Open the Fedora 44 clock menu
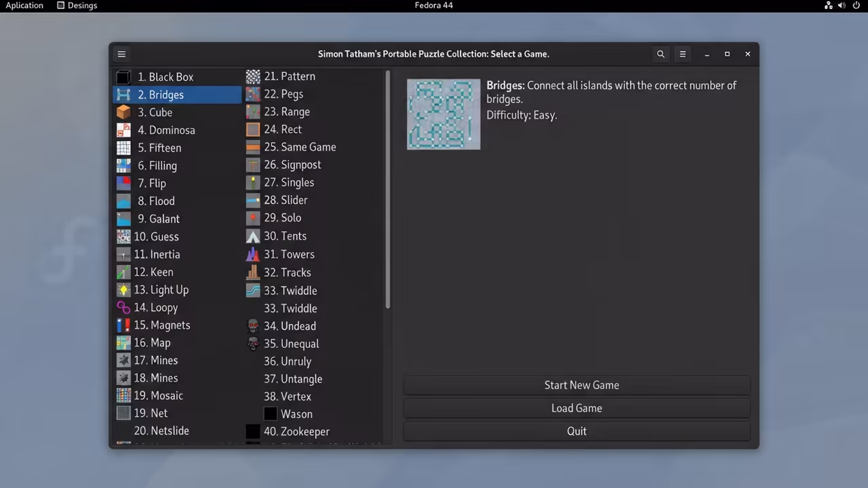This screenshot has width=868, height=488. click(434, 5)
